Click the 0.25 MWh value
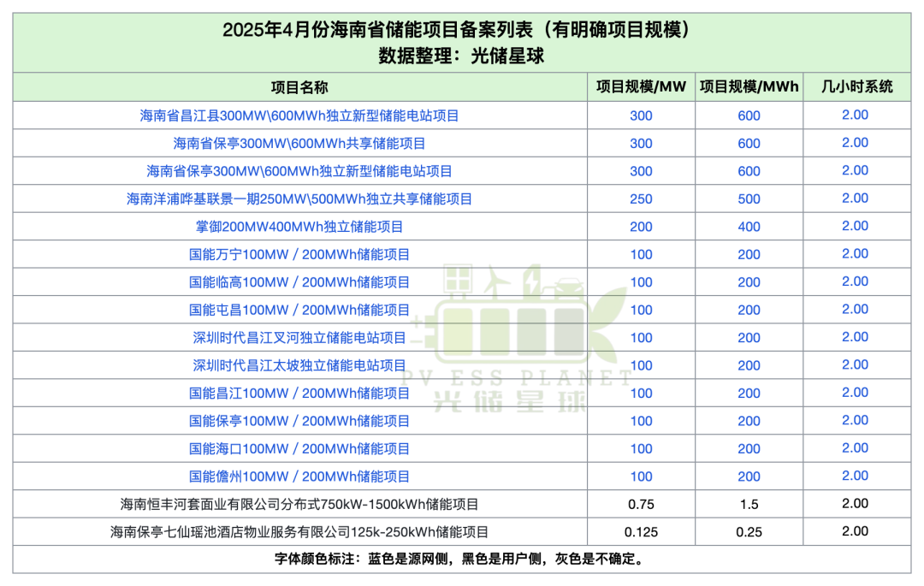This screenshot has width=924, height=586. [x=749, y=532]
